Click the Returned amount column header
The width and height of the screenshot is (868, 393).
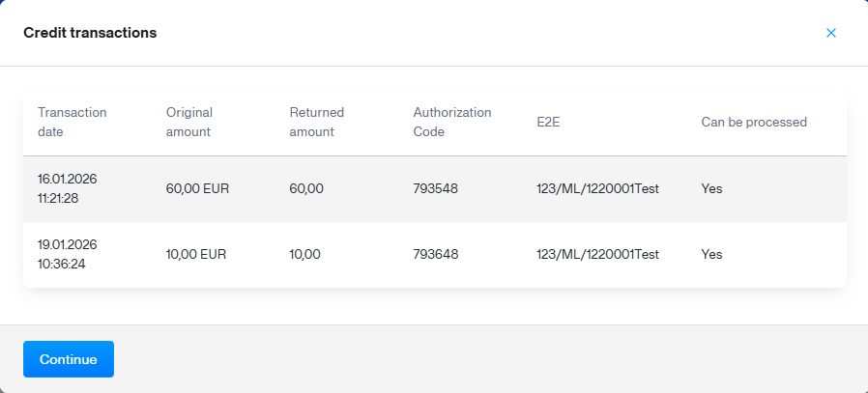[x=316, y=122]
